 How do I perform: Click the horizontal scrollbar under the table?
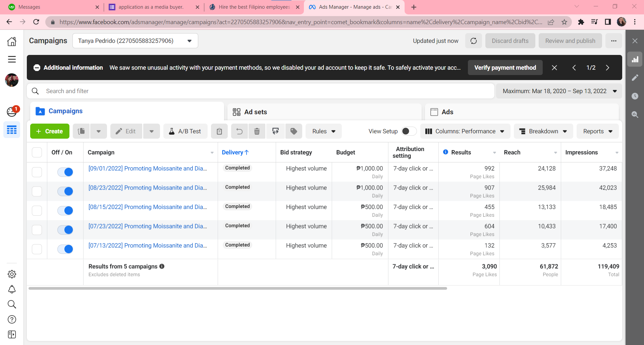[238, 288]
